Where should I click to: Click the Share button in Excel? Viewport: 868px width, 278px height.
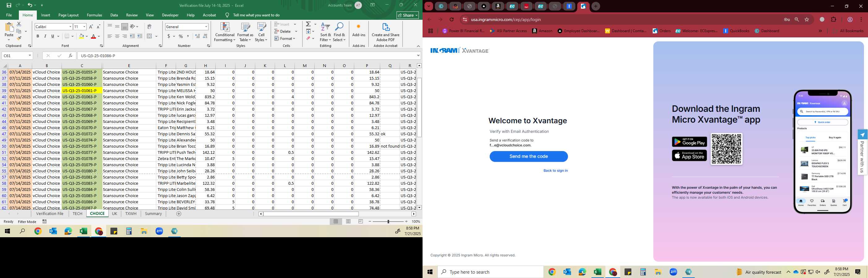coord(408,15)
